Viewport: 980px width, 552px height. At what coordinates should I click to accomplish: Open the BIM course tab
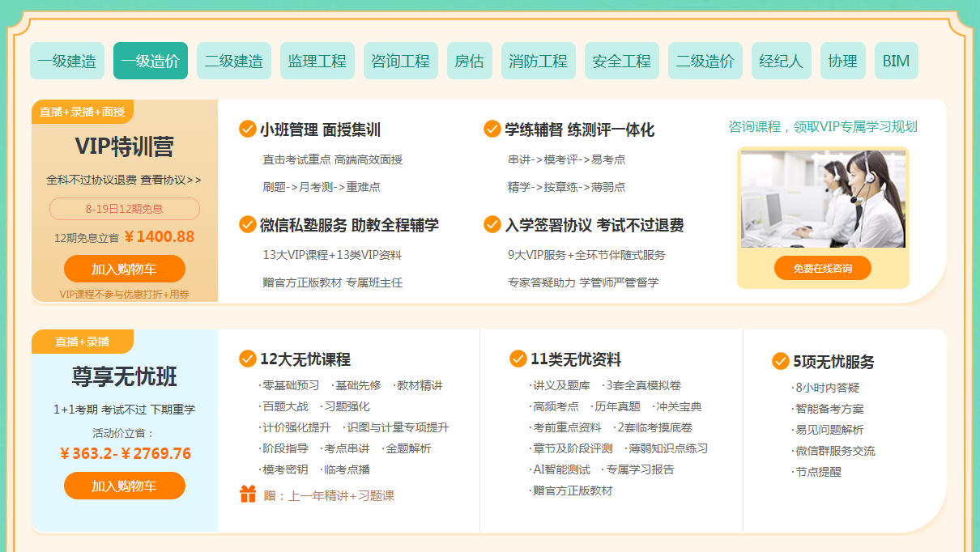point(896,61)
